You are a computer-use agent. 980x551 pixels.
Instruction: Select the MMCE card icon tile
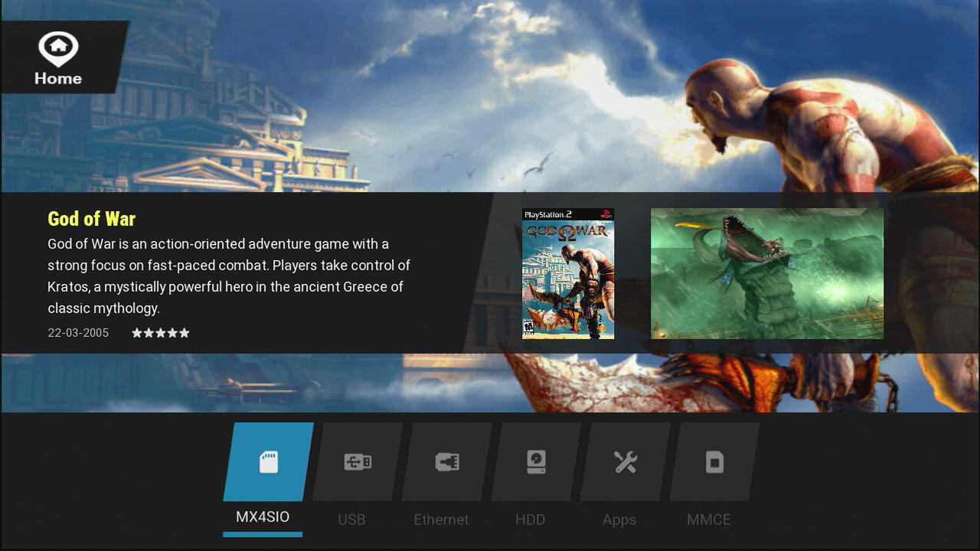click(x=714, y=462)
